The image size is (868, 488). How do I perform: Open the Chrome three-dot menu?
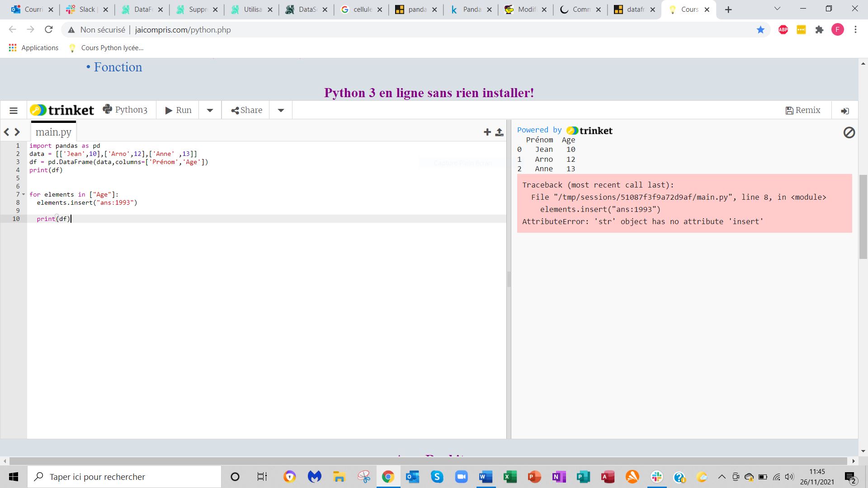855,30
